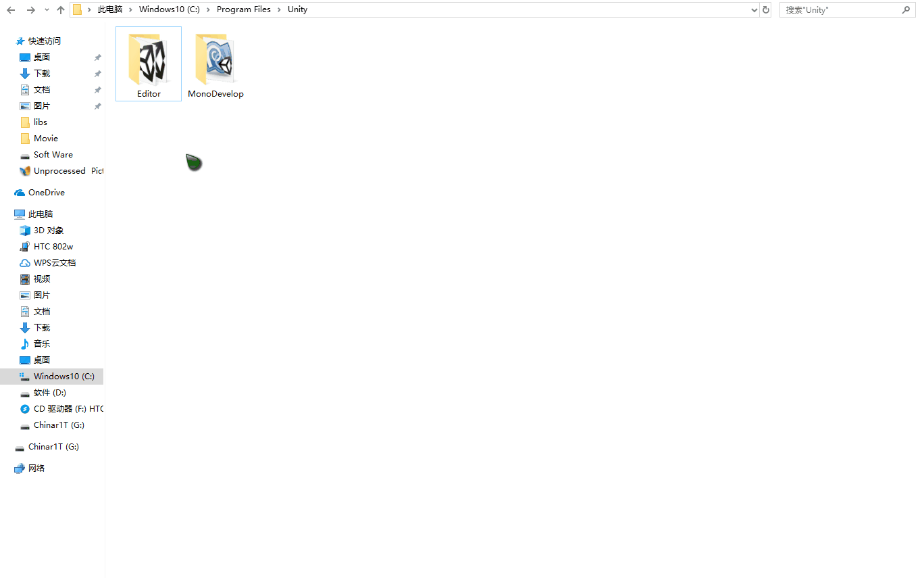Click the 3D 对象 cube icon

pos(25,231)
